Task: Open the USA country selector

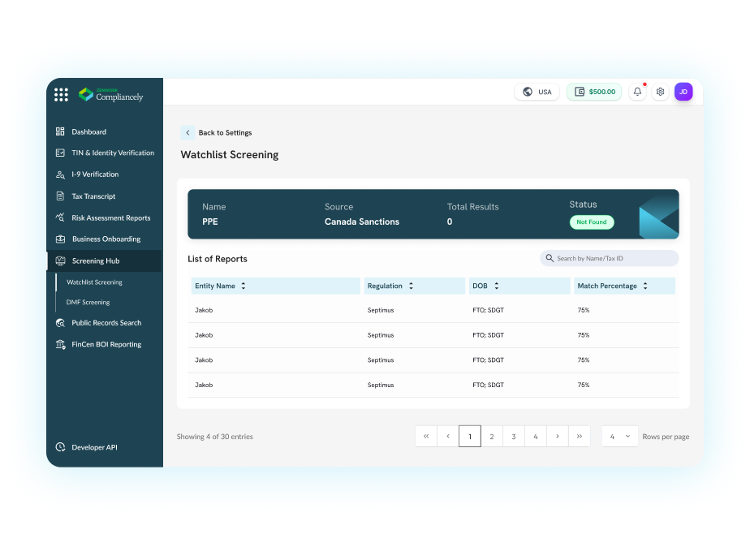Action: coord(537,92)
